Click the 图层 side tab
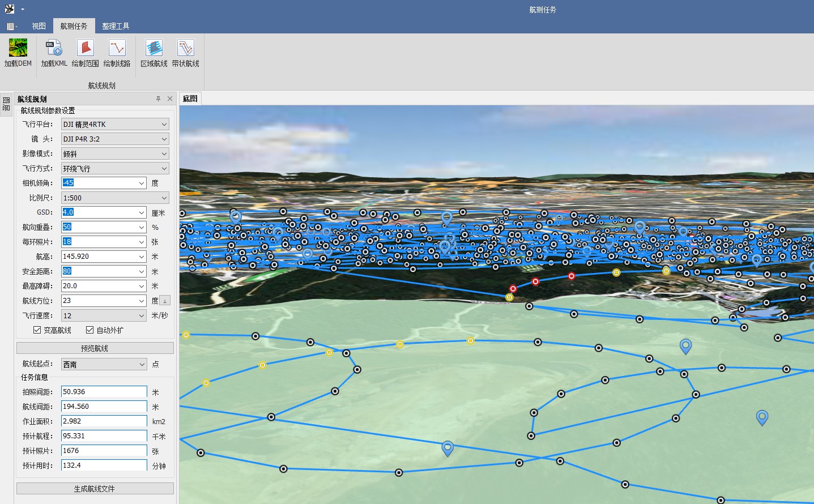This screenshot has width=814, height=504. (x=6, y=104)
